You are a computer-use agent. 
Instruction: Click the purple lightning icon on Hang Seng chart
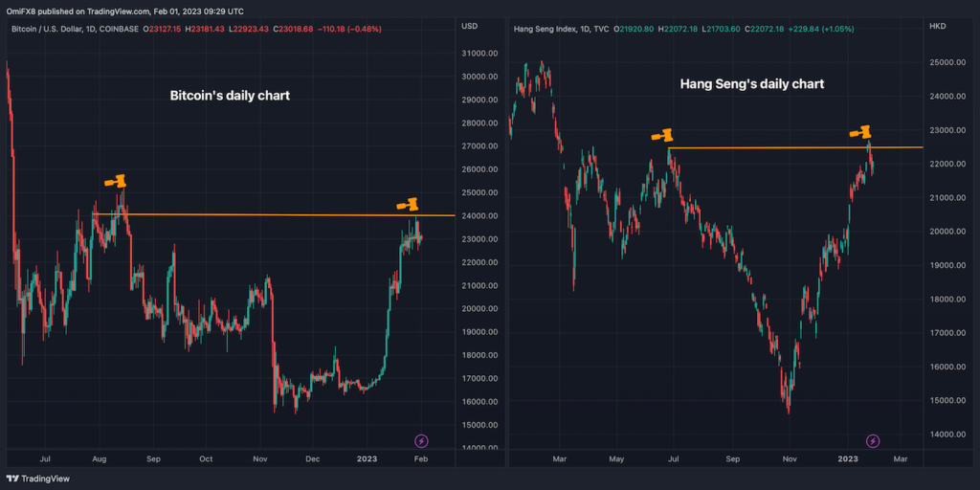tap(873, 442)
